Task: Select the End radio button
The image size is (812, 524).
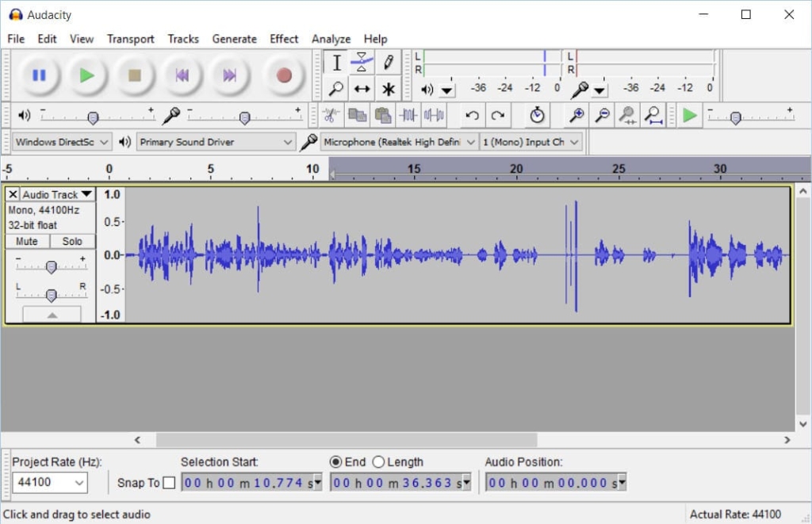Action: click(x=336, y=462)
